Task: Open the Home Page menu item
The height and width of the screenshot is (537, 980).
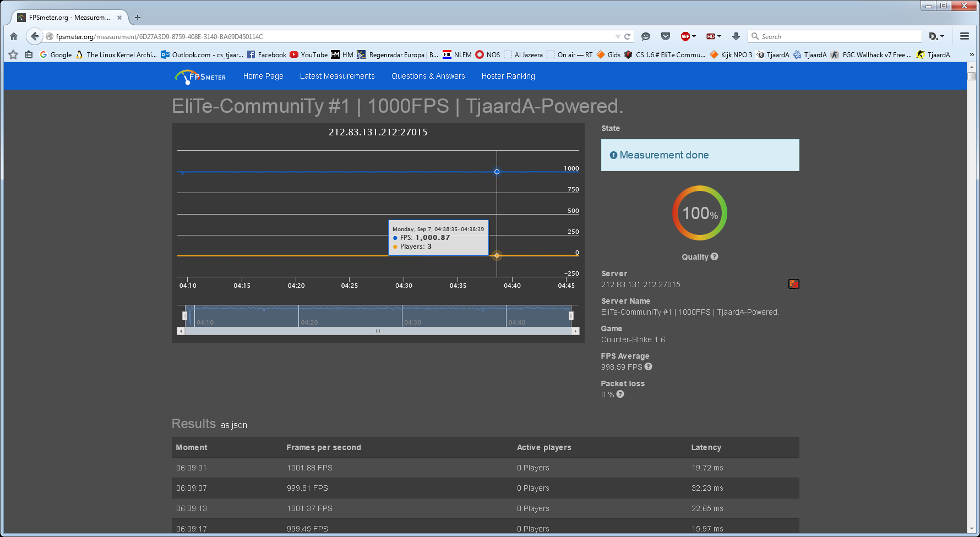Action: click(263, 76)
